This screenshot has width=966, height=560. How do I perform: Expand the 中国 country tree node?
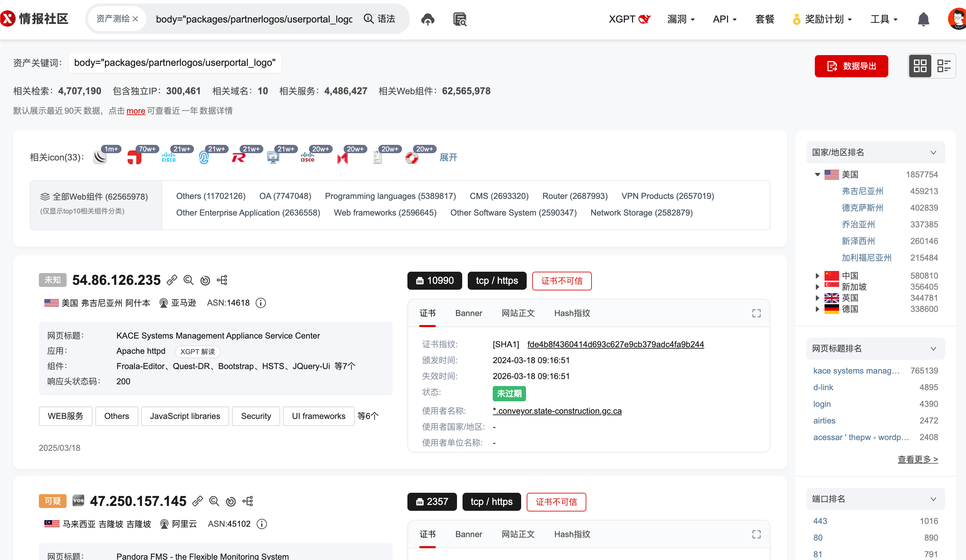[817, 276]
